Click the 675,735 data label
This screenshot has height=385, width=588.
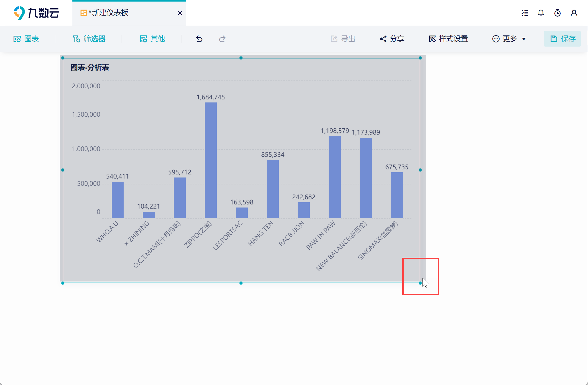[x=397, y=167]
